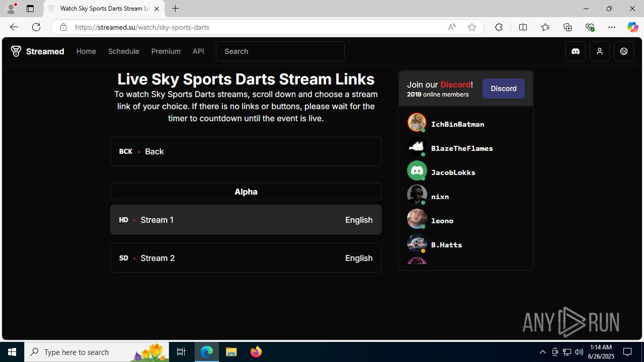Viewport: 644px width, 362px height.
Task: View site information lock icon
Action: click(x=63, y=27)
